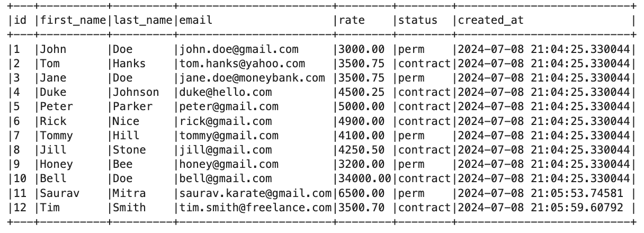Click the created_at column header
644x233 pixels.
(490, 21)
